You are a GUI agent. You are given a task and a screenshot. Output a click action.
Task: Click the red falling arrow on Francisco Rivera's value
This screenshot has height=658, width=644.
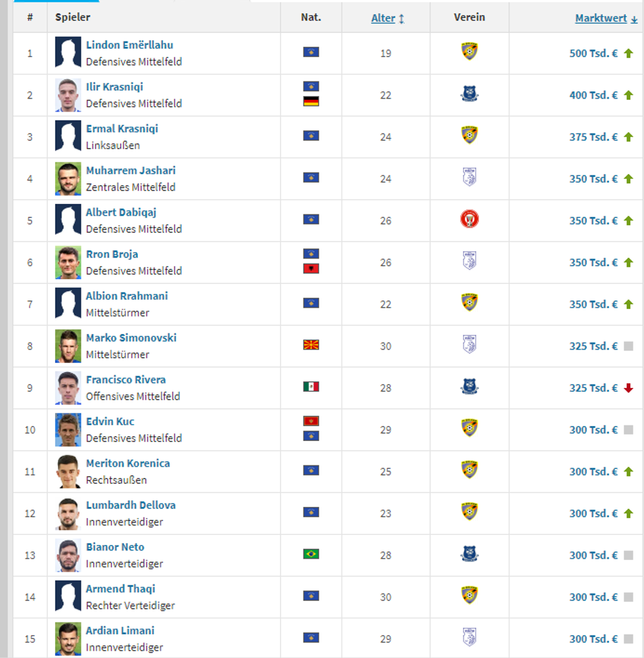pos(629,388)
